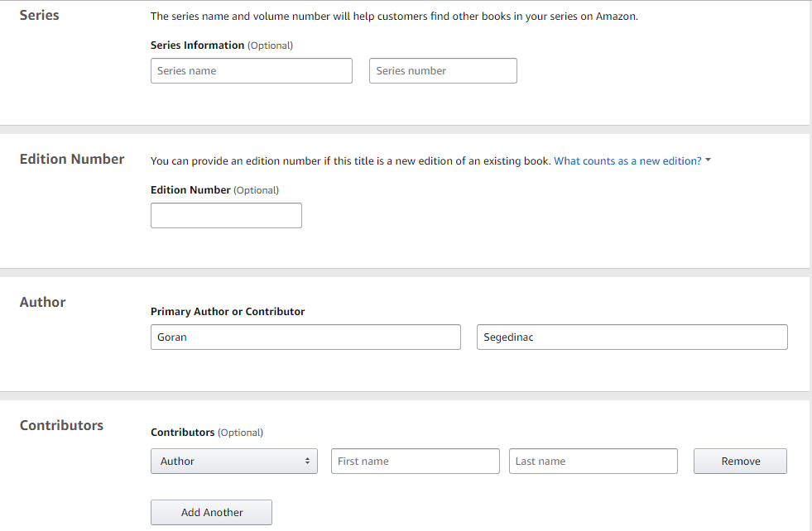812x531 pixels.
Task: Click the primary author last name field 'Segedinac'
Action: 632,337
